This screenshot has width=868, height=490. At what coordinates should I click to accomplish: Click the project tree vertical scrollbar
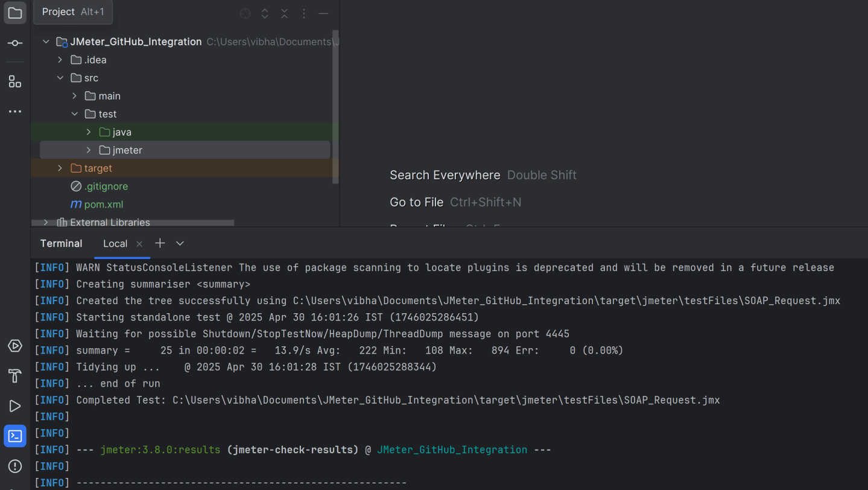(x=335, y=106)
